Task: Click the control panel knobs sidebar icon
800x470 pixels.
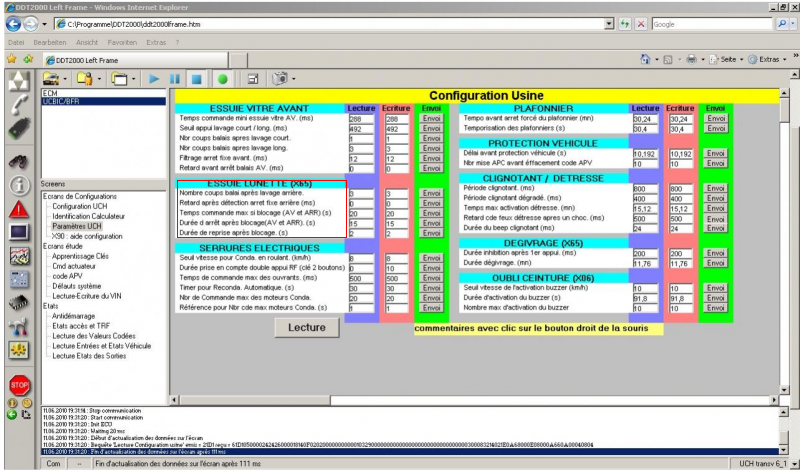Action: coord(19,279)
